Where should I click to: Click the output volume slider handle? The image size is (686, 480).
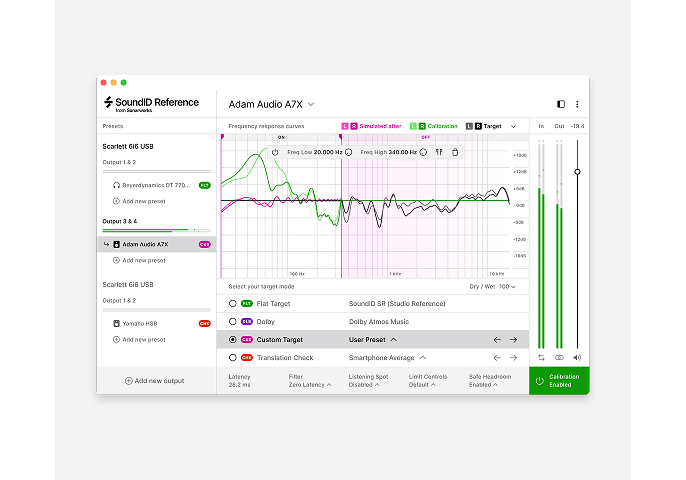click(x=577, y=172)
